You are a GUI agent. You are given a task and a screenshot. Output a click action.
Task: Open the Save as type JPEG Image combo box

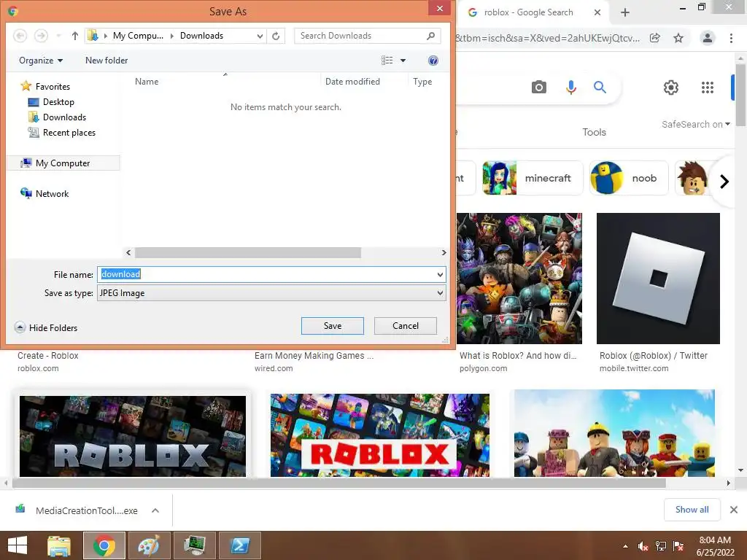tap(271, 293)
